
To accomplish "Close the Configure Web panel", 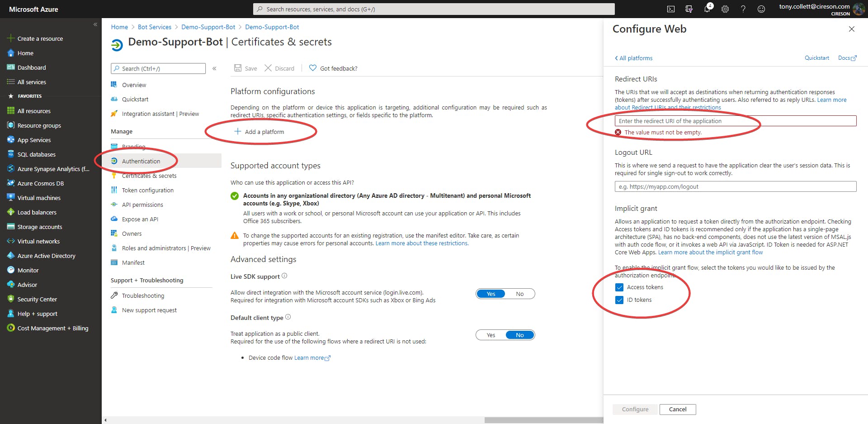I will [x=852, y=29].
